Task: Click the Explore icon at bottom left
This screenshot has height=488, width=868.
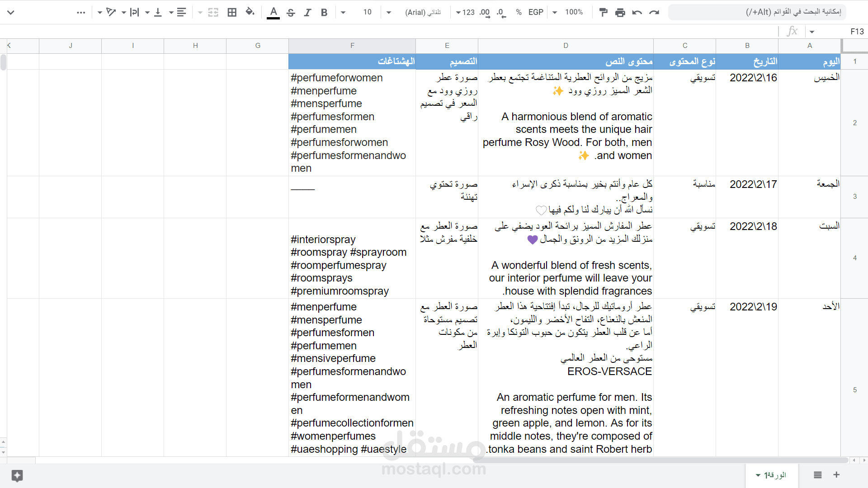Action: tap(17, 475)
